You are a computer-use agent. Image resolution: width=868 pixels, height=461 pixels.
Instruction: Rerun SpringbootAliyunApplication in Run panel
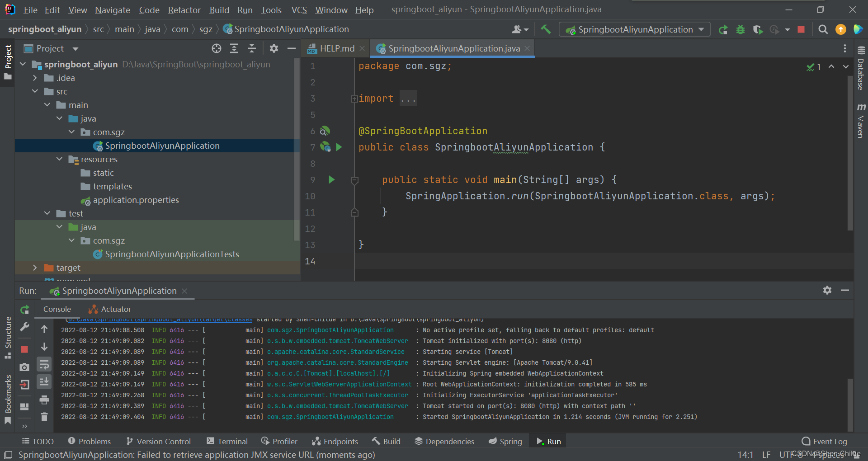(x=25, y=310)
